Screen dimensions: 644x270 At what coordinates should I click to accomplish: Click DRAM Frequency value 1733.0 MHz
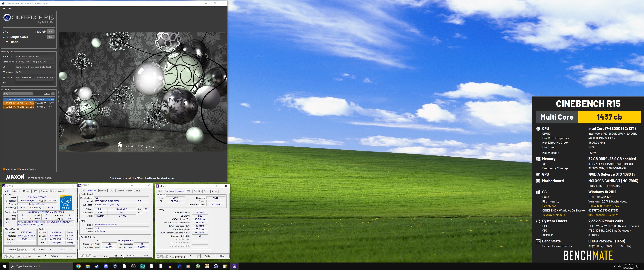tap(200, 212)
